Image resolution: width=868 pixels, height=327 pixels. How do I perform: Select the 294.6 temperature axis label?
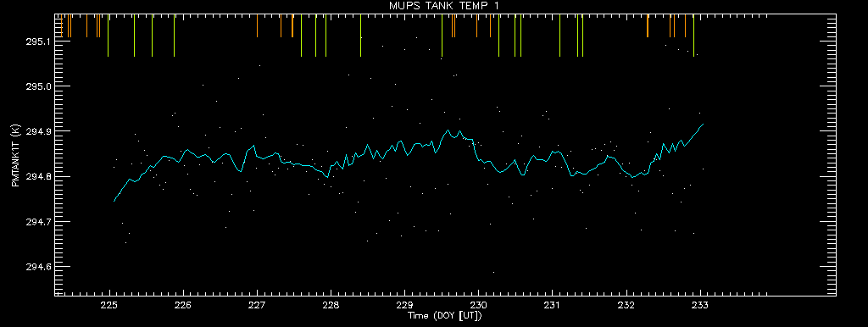point(37,267)
